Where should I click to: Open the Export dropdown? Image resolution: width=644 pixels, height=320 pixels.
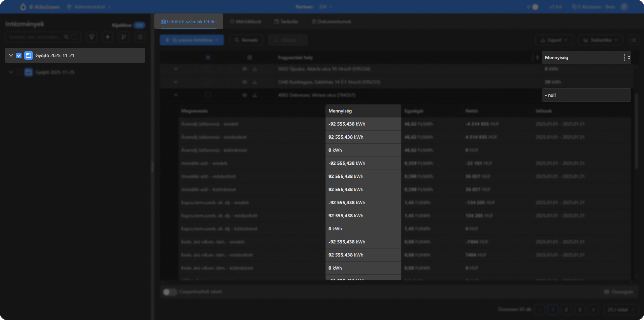pyautogui.click(x=554, y=40)
